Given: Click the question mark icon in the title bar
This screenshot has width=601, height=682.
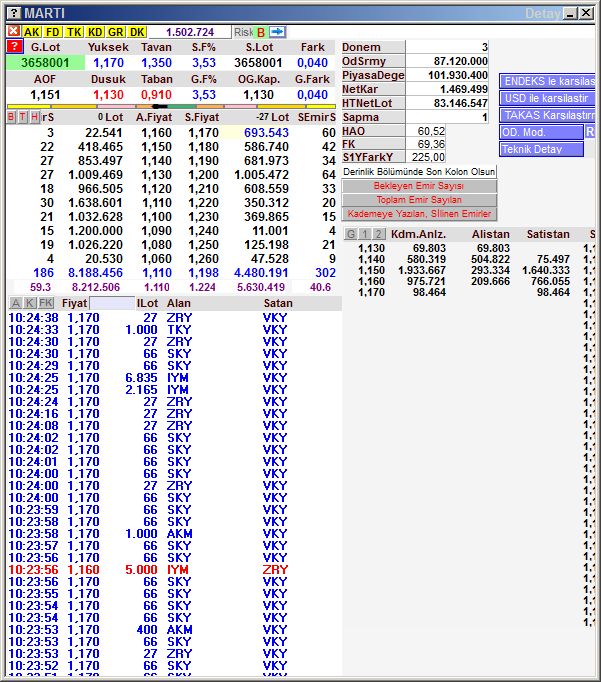Looking at the screenshot, I should click(x=14, y=13).
